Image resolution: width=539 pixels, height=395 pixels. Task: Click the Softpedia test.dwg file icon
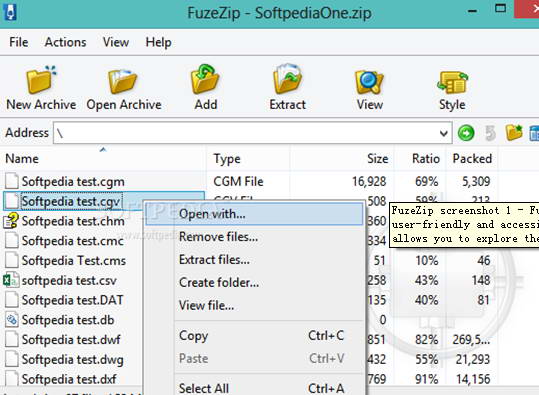12,359
